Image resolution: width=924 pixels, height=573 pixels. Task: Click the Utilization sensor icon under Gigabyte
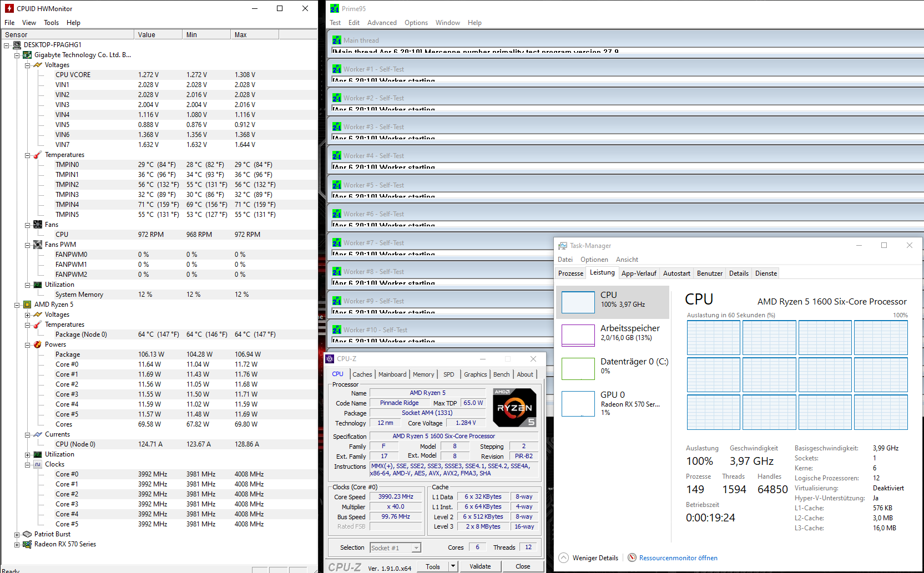[x=38, y=285]
